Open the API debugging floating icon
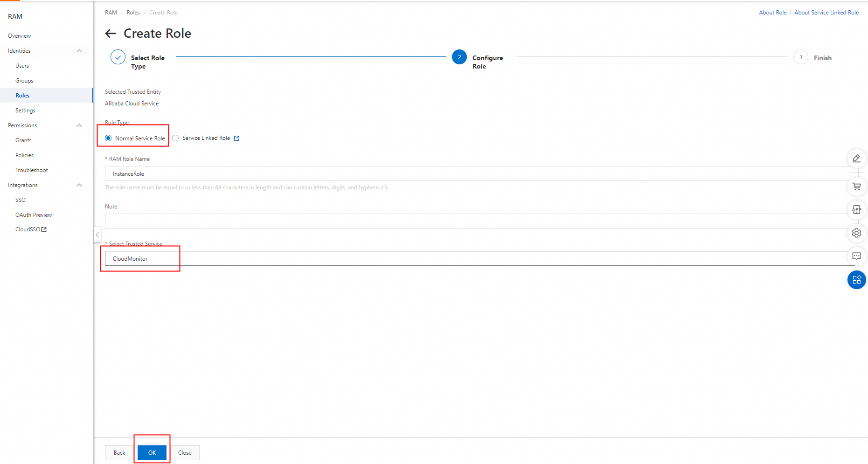The width and height of the screenshot is (868, 464). point(856,210)
